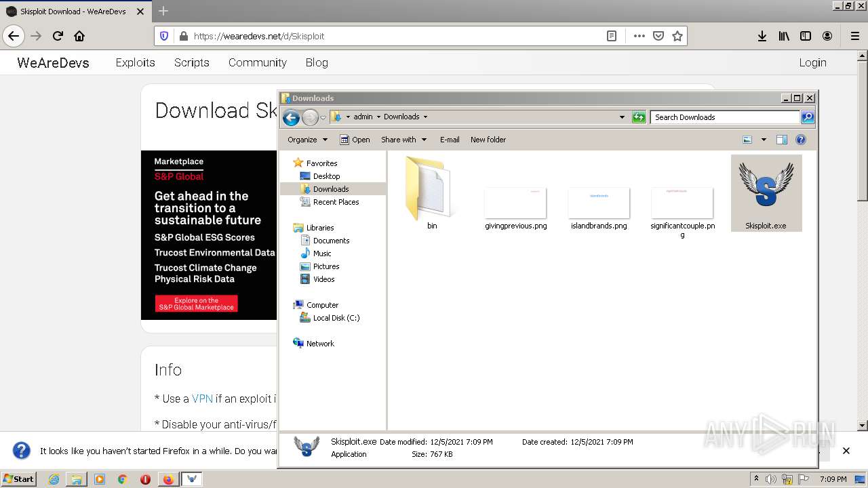Open the Scripts menu item
This screenshot has width=868, height=488.
[x=191, y=62]
